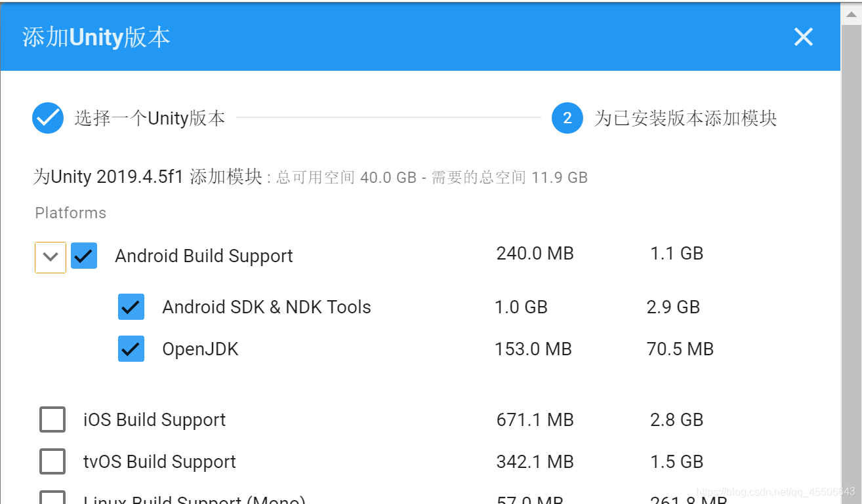Click the 671.1 MB download size
862x504 pixels.
tap(535, 419)
